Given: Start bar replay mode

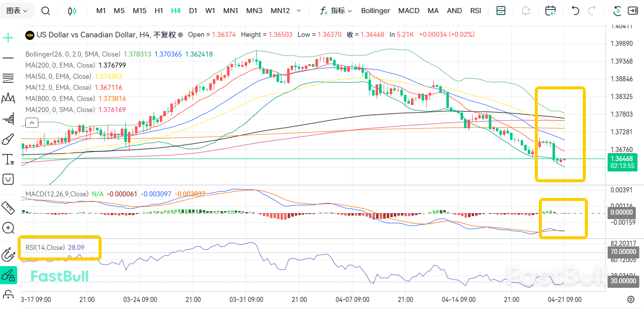Looking at the screenshot, I should tap(617, 10).
